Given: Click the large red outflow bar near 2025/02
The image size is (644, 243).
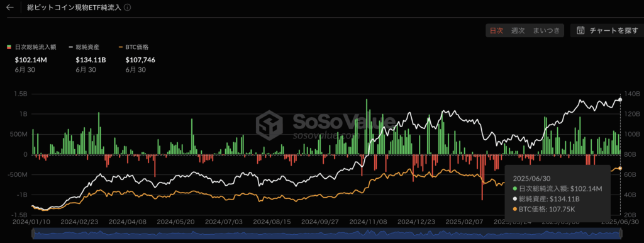Looking at the screenshot, I should (x=482, y=177).
